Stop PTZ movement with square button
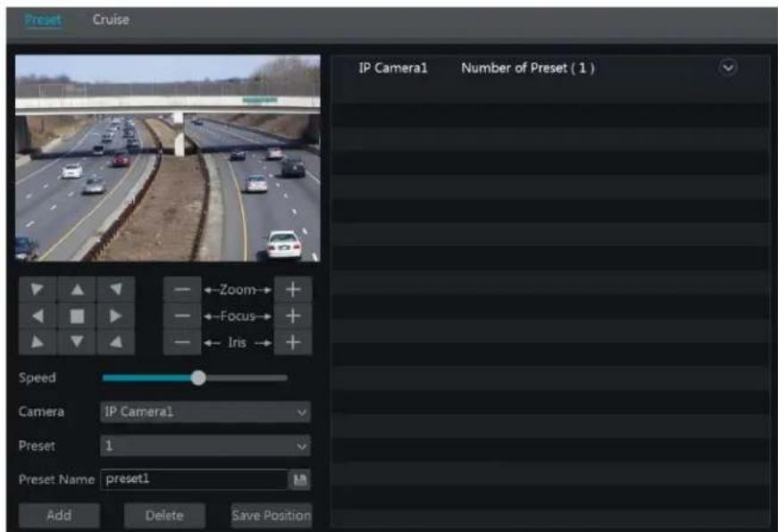Image resolution: width=778 pixels, height=532 pixels. [x=77, y=316]
